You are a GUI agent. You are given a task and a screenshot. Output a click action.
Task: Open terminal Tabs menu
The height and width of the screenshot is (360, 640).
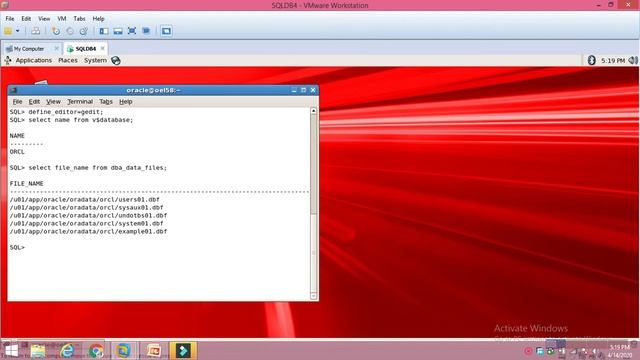[106, 102]
